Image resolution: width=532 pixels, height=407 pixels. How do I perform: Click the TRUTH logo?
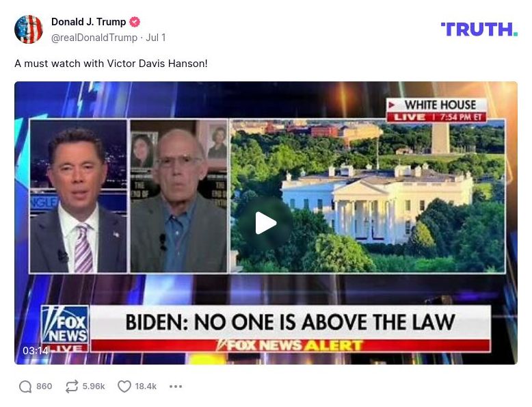tap(479, 29)
